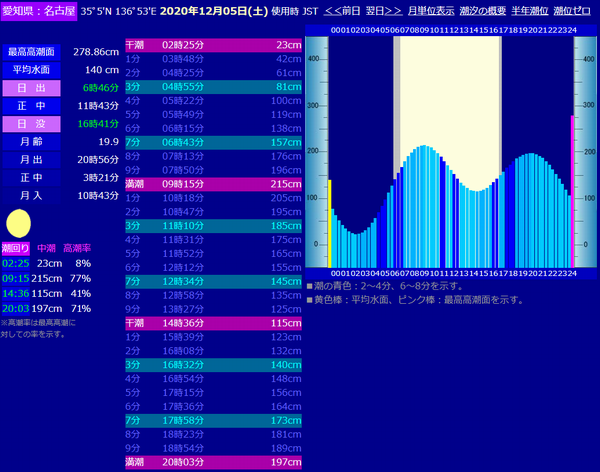Viewport: 600px width, 472px height.
Task: Click value 278.86cm
Action: [x=96, y=52]
